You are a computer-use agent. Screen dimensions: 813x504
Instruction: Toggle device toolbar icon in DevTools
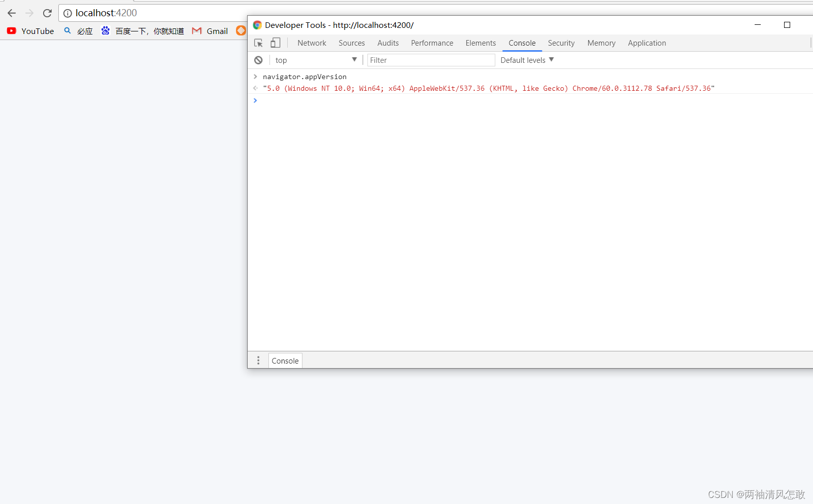[276, 43]
